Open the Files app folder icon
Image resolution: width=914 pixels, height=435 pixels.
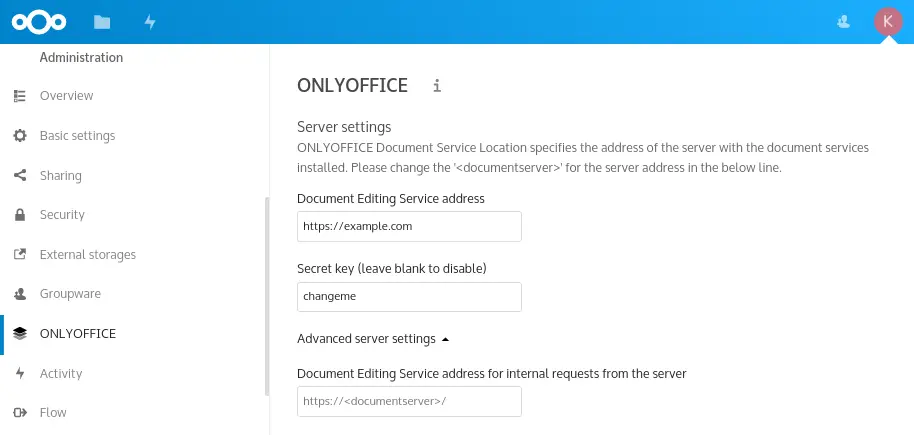click(x=102, y=22)
